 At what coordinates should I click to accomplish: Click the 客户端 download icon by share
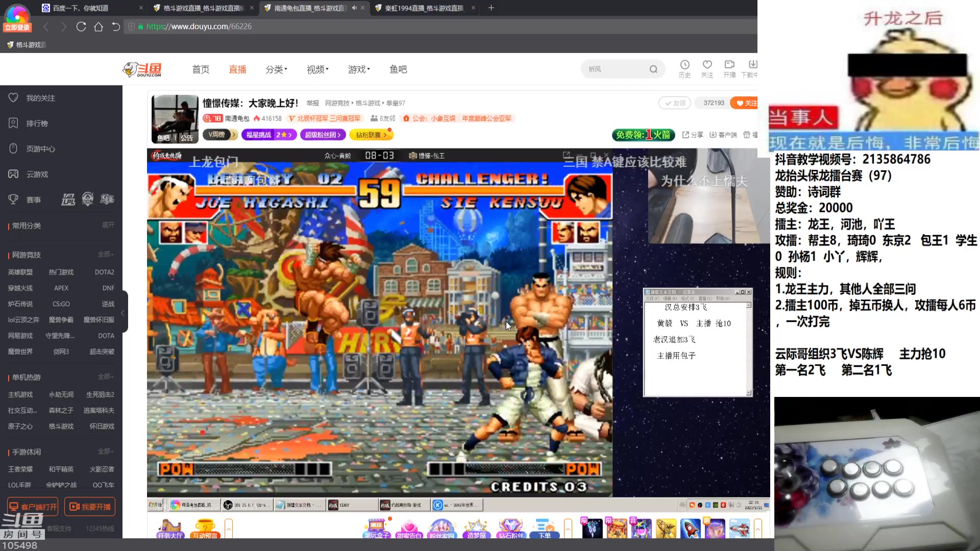(x=723, y=135)
